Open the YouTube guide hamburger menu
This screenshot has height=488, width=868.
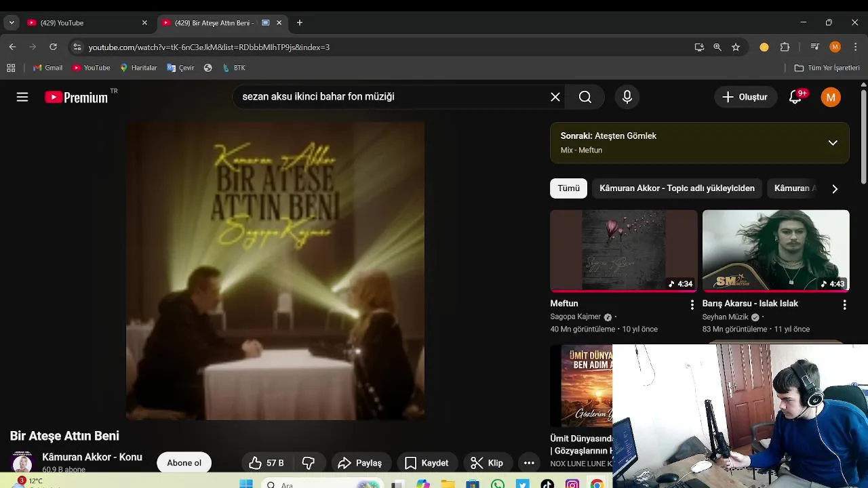(x=22, y=97)
